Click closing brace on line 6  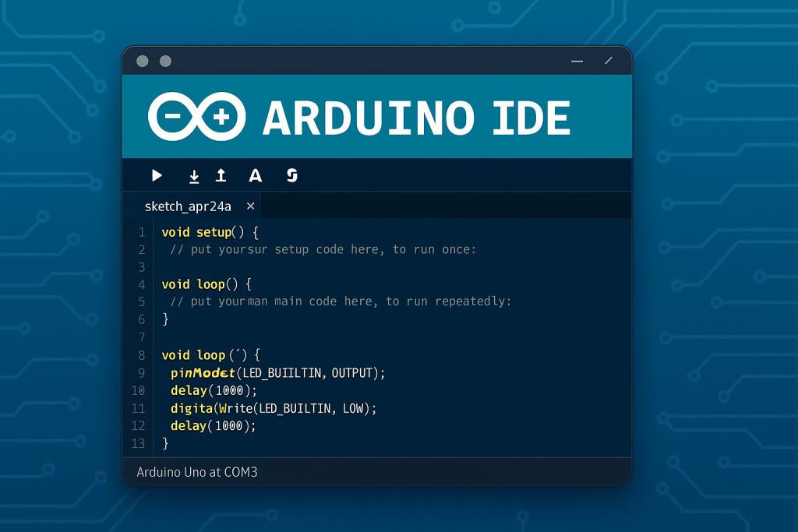165,319
